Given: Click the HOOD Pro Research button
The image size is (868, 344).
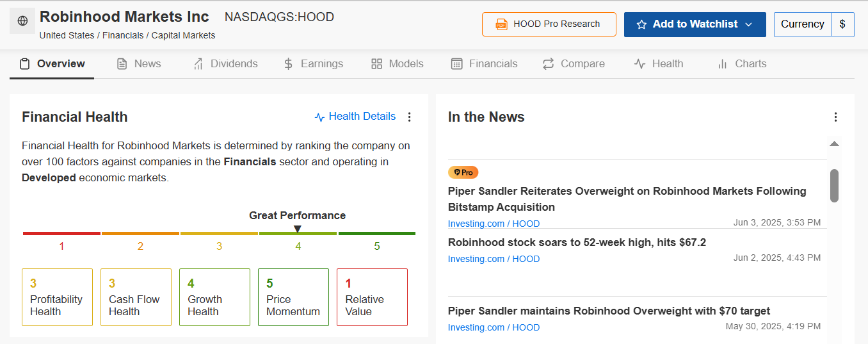Looking at the screenshot, I should pyautogui.click(x=549, y=24).
